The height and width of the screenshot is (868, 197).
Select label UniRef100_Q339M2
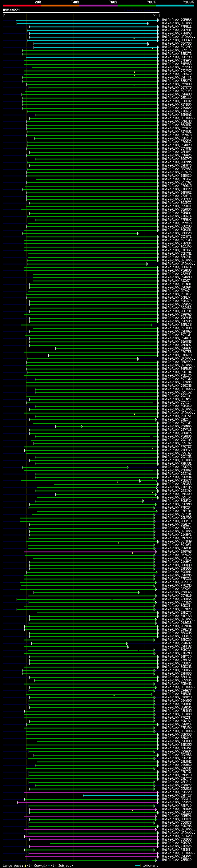(x=177, y=274)
